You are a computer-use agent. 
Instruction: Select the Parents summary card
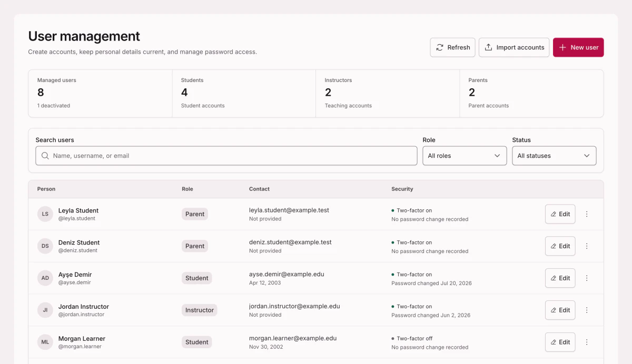pos(531,93)
